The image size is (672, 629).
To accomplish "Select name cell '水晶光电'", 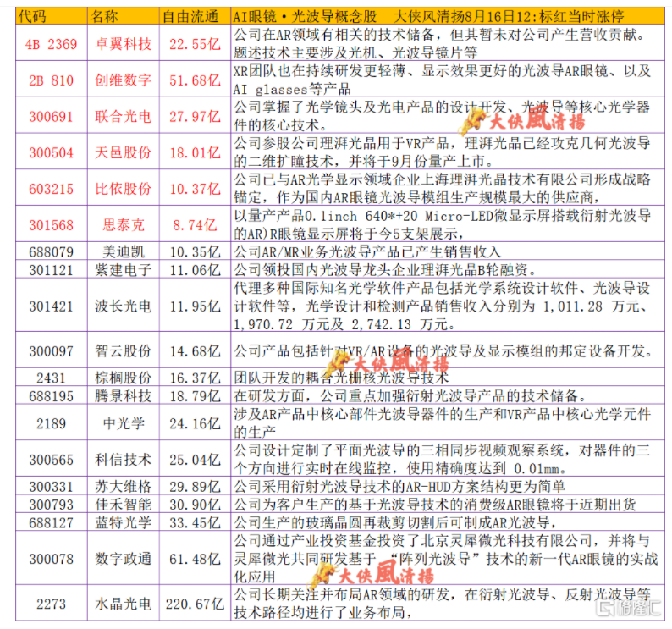I will (124, 604).
